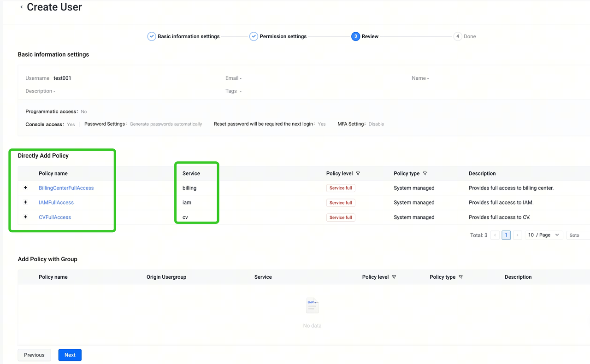Screen dimensions: 590x364
Task: Click the Origin Usergroup column header
Action: coord(166,277)
